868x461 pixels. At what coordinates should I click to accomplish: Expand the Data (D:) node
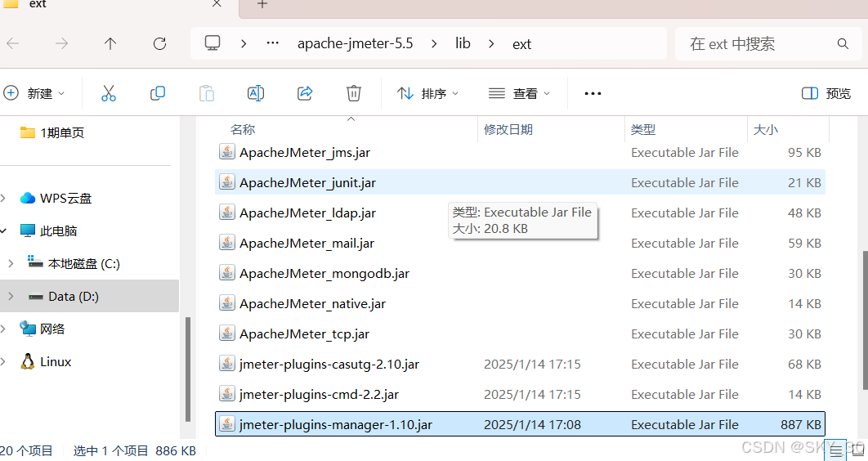tap(11, 297)
